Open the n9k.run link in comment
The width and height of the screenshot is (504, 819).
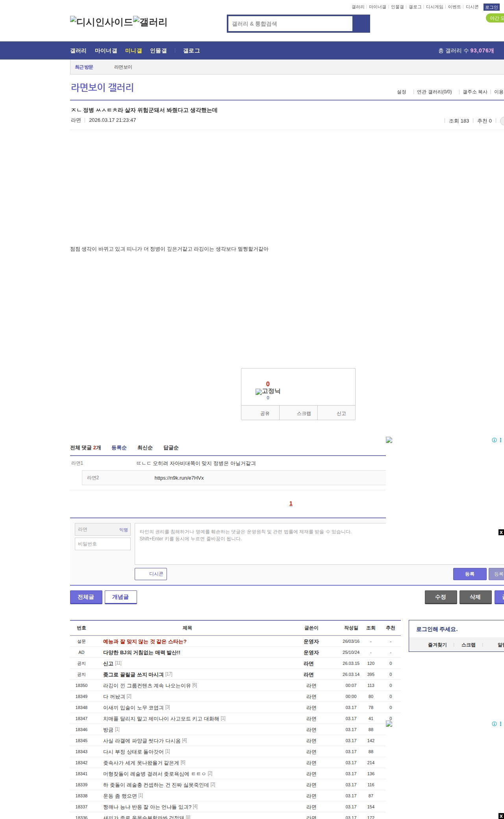(x=179, y=478)
